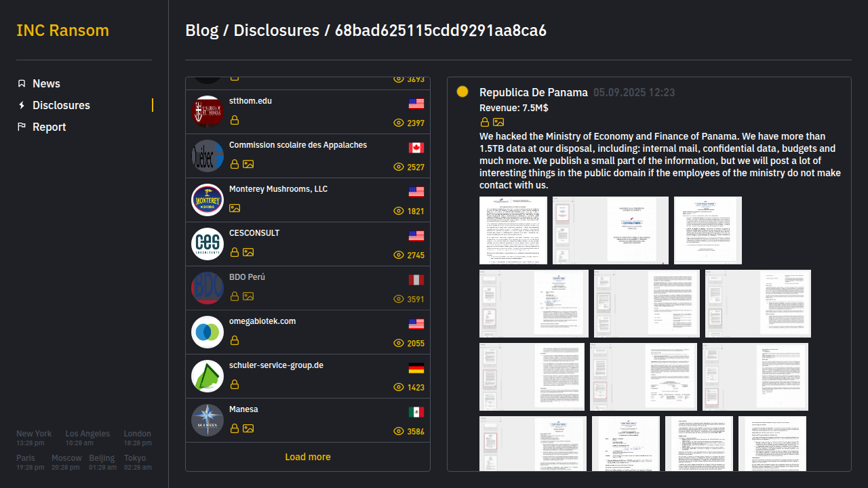Screen dimensions: 868x488
Task: Click the Commission scolaire des Appalaches logo
Action: [x=208, y=156]
